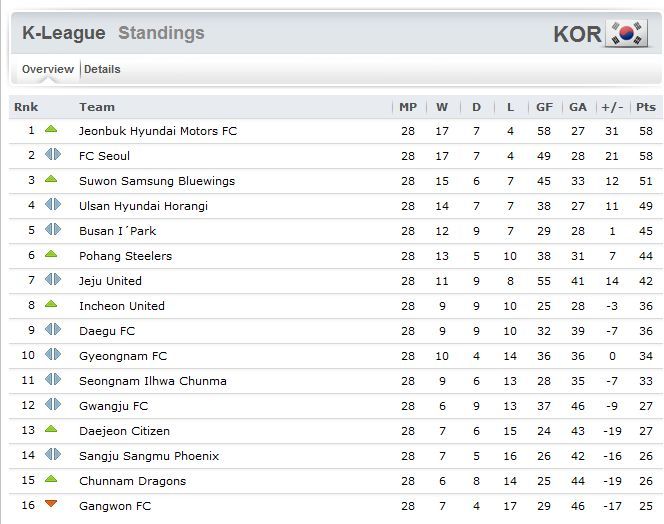664x524 pixels.
Task: Open the Incheon United team link
Action: tap(122, 306)
